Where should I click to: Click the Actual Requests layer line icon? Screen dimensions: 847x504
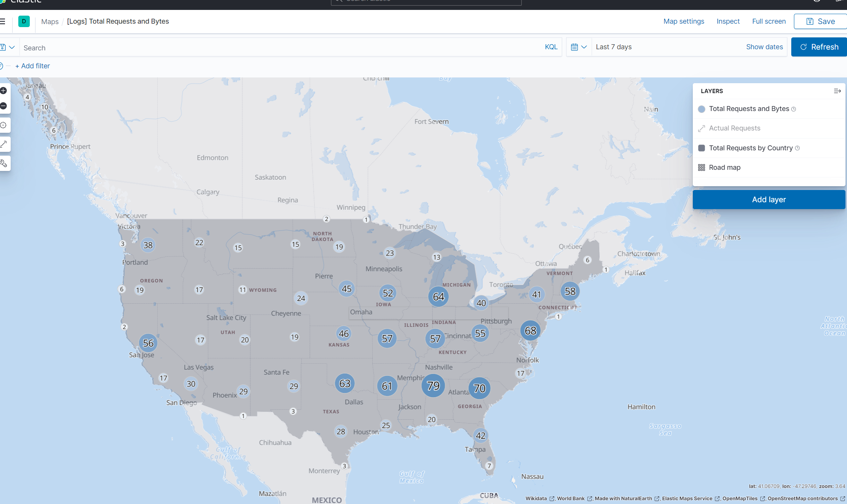pyautogui.click(x=702, y=129)
